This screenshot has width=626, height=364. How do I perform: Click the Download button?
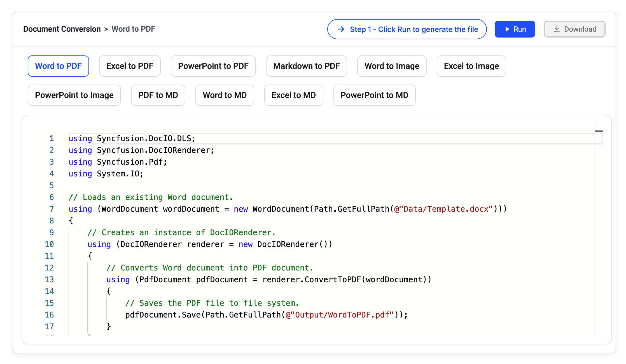[574, 29]
